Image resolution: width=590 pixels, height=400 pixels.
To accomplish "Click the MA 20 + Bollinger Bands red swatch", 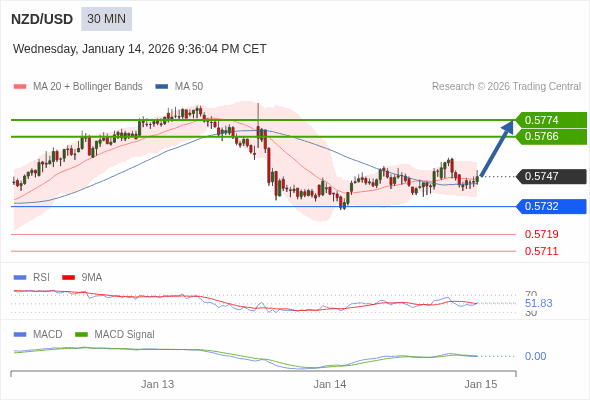I will click(20, 87).
